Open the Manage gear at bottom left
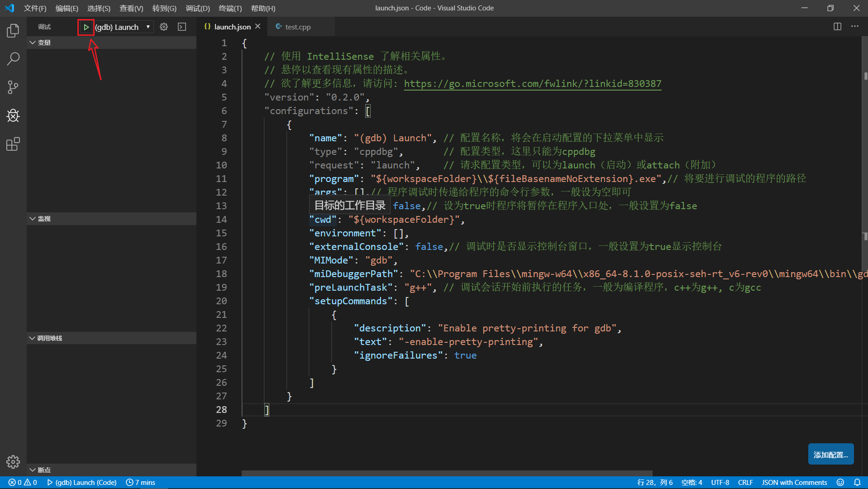This screenshot has height=489, width=868. 13,461
